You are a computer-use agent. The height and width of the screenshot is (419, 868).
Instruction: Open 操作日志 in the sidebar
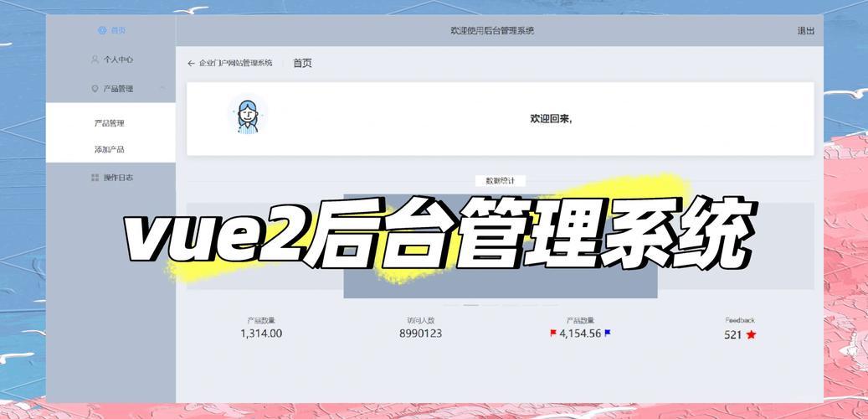point(111,178)
